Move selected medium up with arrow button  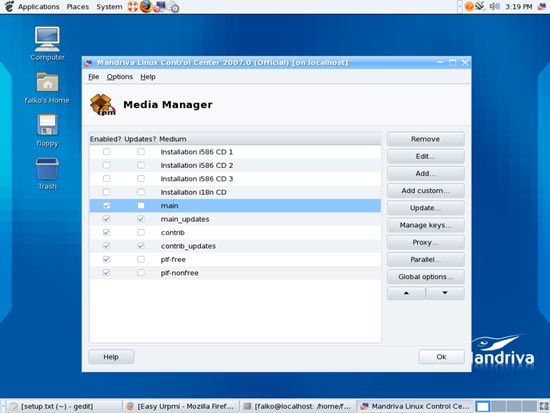tap(406, 293)
